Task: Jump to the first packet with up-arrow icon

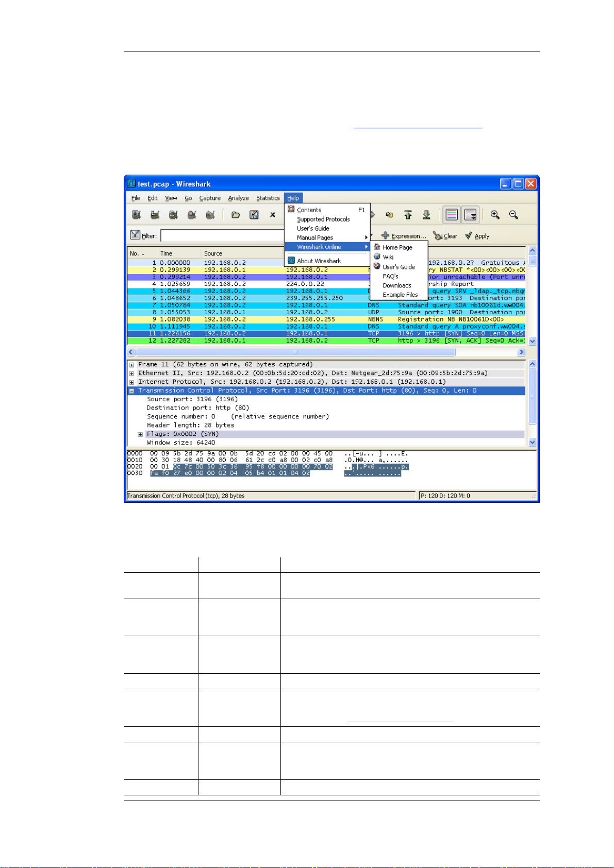Action: pos(408,215)
